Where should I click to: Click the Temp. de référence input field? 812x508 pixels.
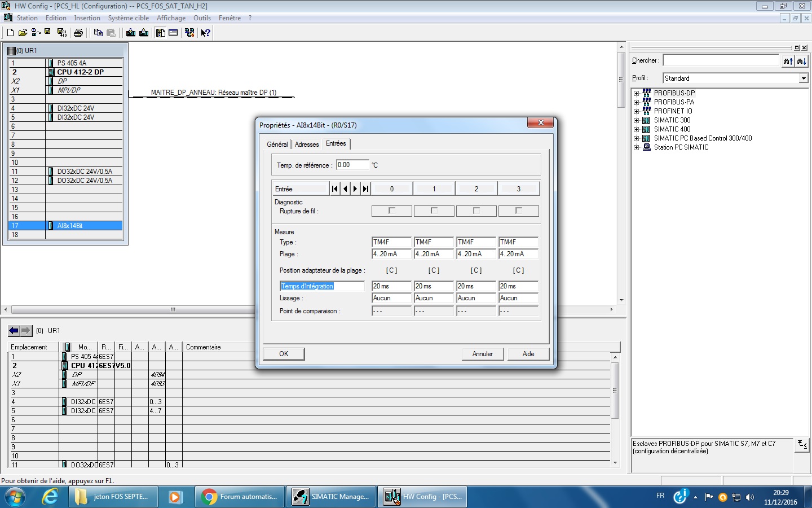352,165
